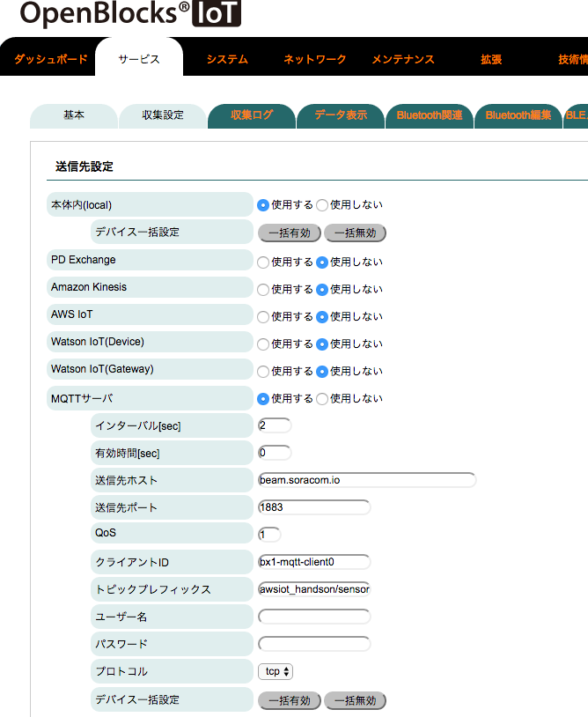Switch to the 収集設定 sub-tab
Screen dimensions: 588x717
163,115
